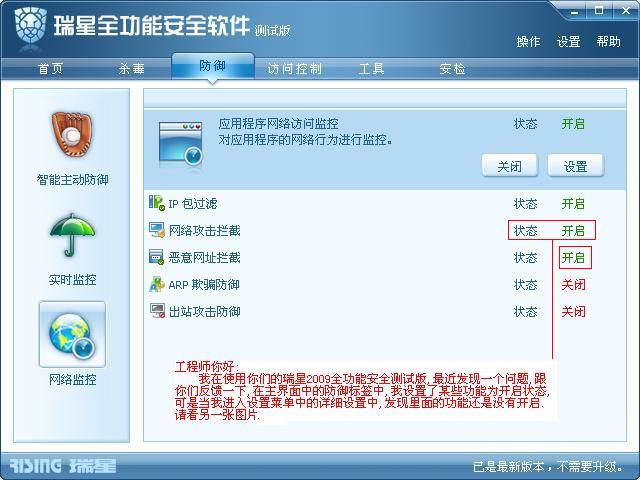The width and height of the screenshot is (640, 480).
Task: Click the 实时监控 sidebar label
Action: (72, 280)
